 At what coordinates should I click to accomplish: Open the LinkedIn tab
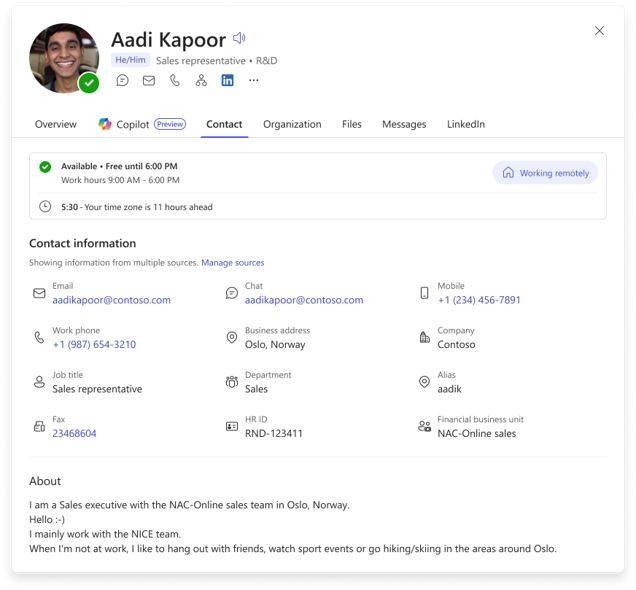pos(466,124)
